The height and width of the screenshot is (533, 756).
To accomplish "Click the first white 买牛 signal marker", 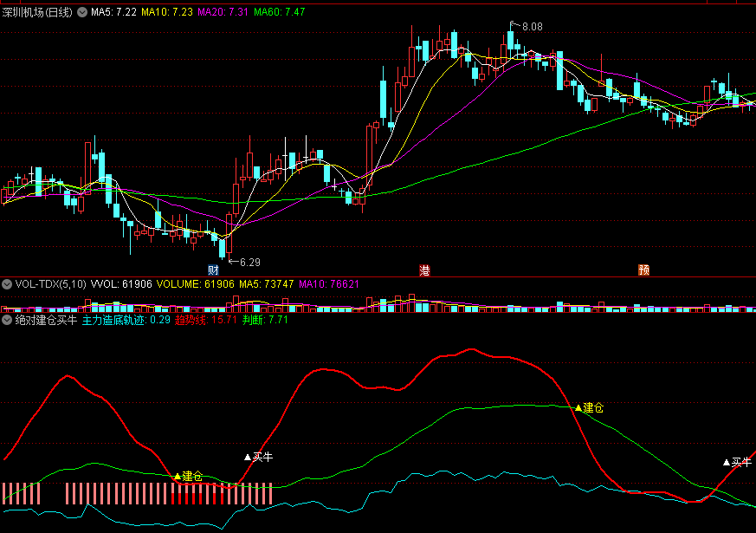I will click(258, 457).
